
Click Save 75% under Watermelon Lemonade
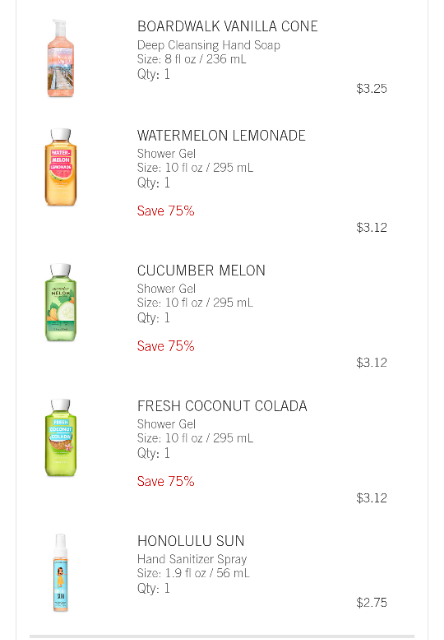165,211
